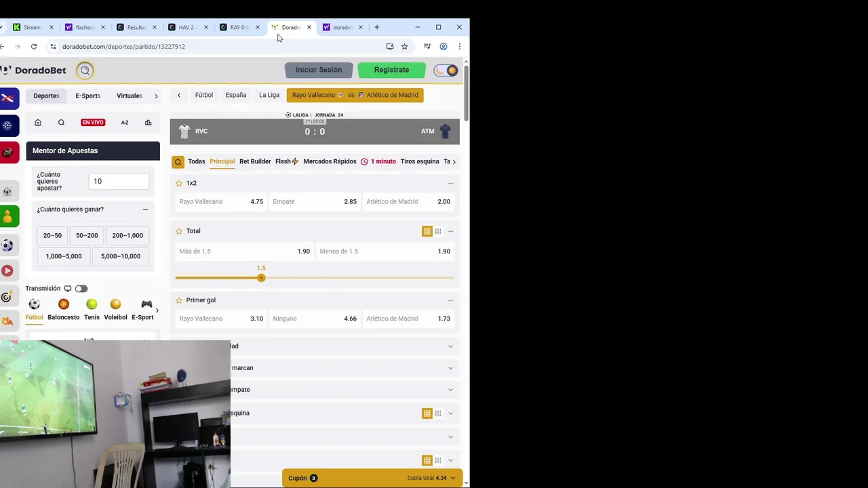868x488 pixels.
Task: Collapse the Total market
Action: 450,231
